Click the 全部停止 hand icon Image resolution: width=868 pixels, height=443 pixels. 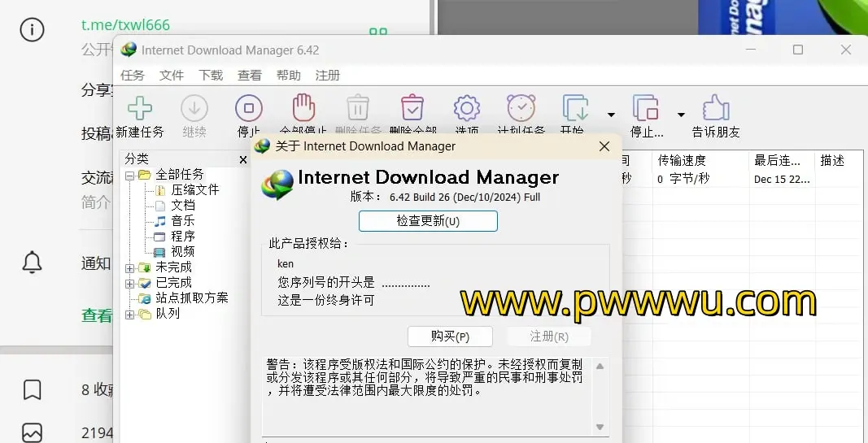(303, 108)
